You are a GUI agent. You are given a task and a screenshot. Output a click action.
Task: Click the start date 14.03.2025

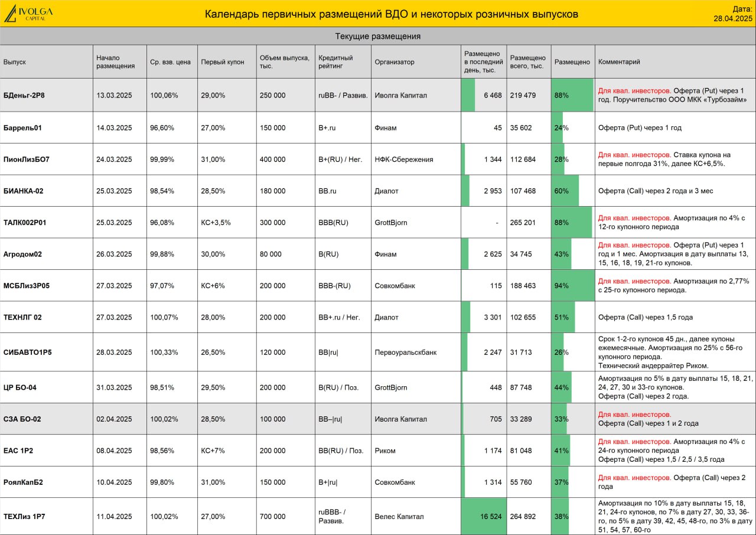(114, 128)
